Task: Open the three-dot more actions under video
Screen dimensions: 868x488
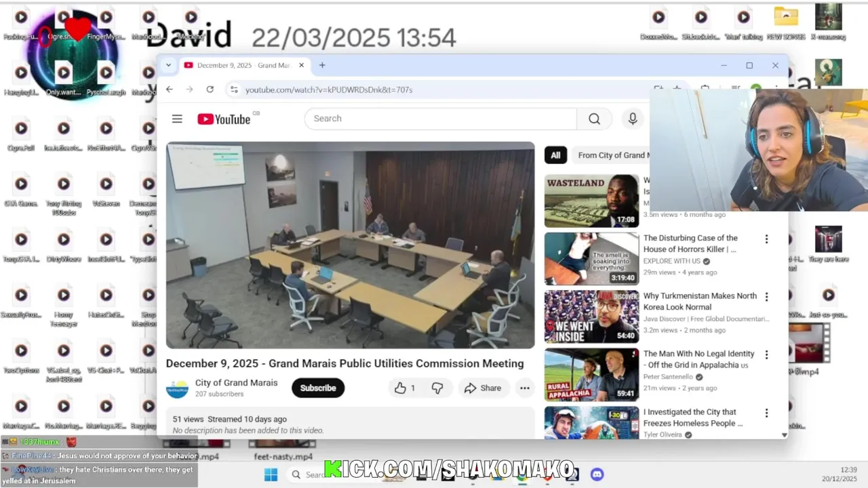Action: [524, 388]
